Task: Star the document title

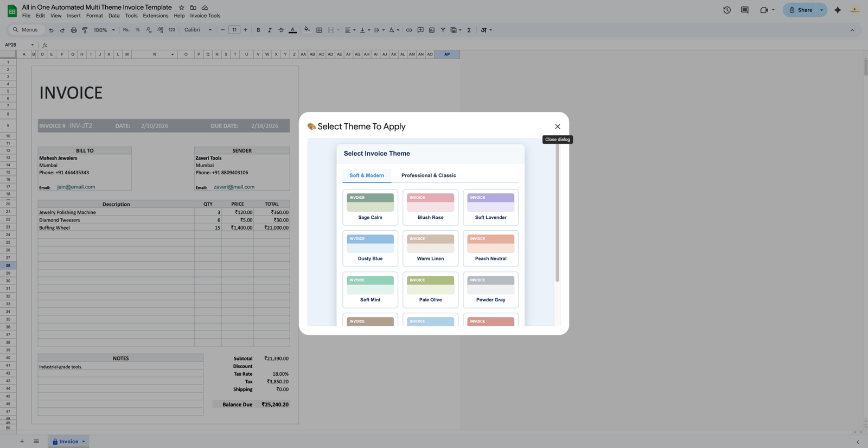Action: pyautogui.click(x=181, y=8)
